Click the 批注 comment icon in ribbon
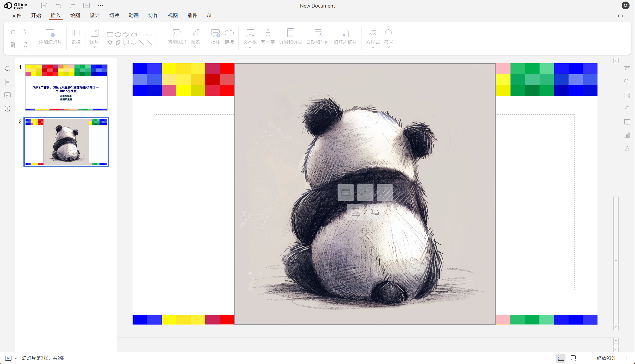635x364 pixels. point(215,36)
